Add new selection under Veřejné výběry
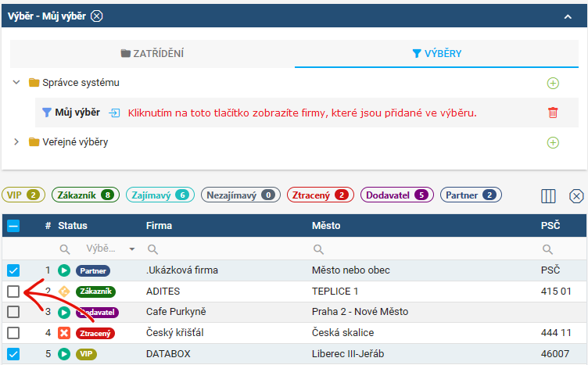Viewport: 588px width, 365px height. coord(553,143)
